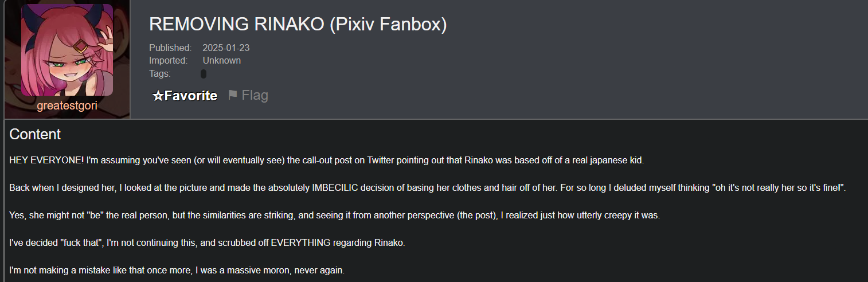Screen dimensions: 868x282
Task: Click the paragraph starting I've decided
Action: pos(207,242)
